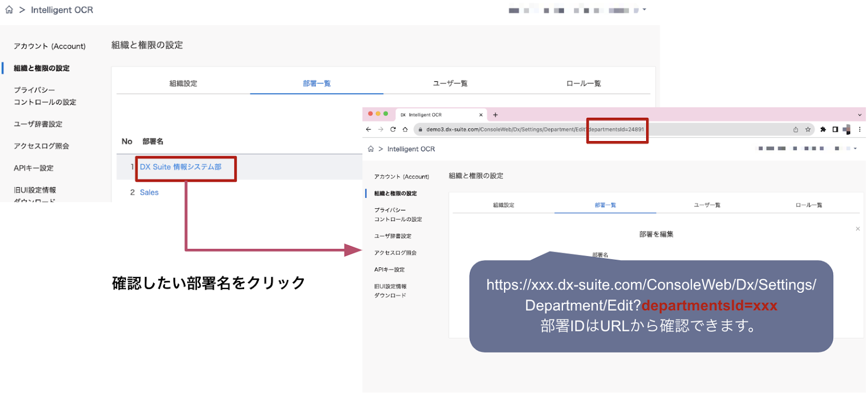Viewport: 868px width, 397px height.
Task: Select アクセスログ照会 in the left sidebar
Action: [x=41, y=146]
